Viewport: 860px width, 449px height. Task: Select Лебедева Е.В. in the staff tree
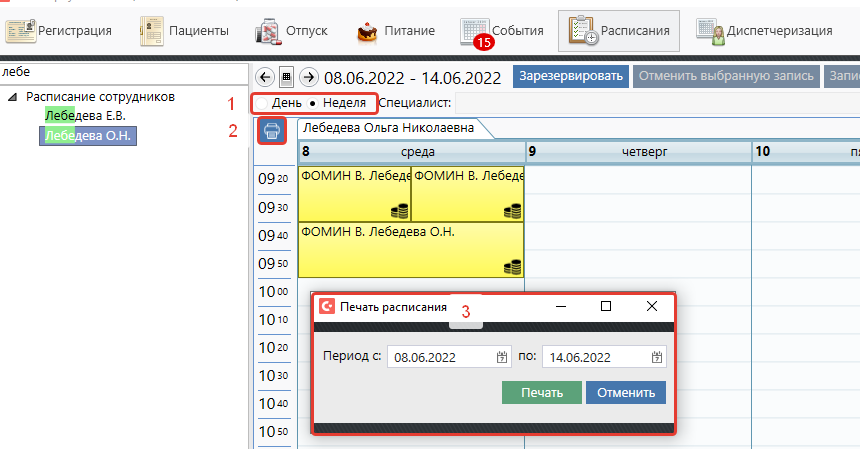[x=85, y=116]
